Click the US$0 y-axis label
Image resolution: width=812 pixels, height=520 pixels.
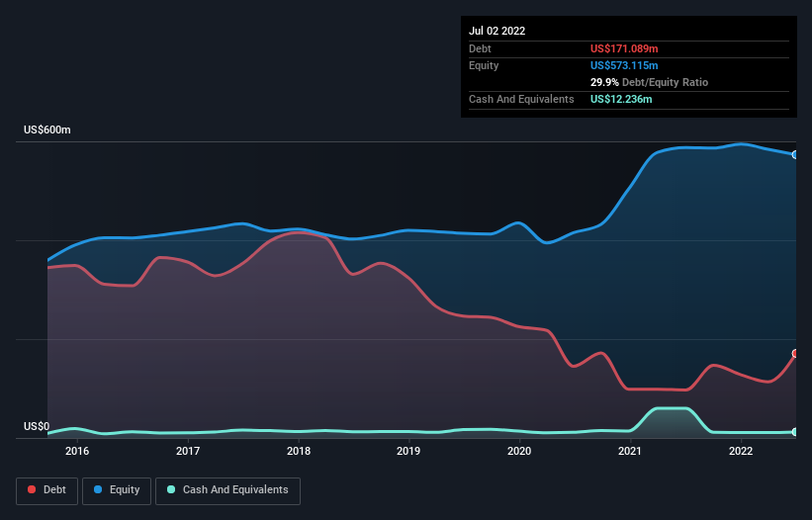37,426
